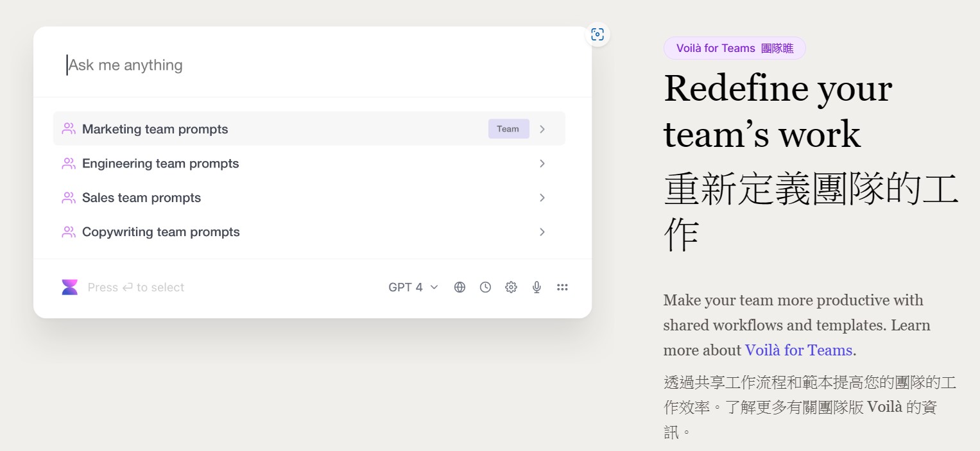Click the people icon beside Sales team prompts
Image resolution: width=980 pixels, height=451 pixels.
click(x=69, y=198)
